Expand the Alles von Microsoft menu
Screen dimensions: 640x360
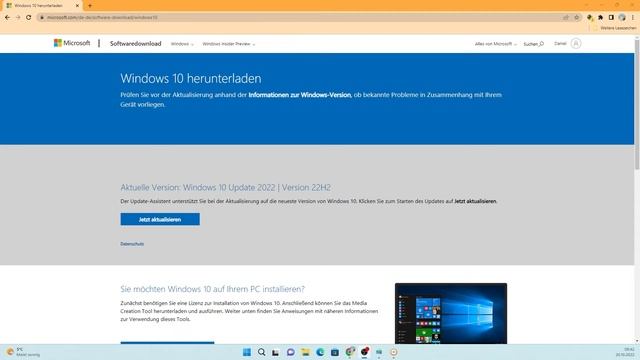pyautogui.click(x=496, y=44)
